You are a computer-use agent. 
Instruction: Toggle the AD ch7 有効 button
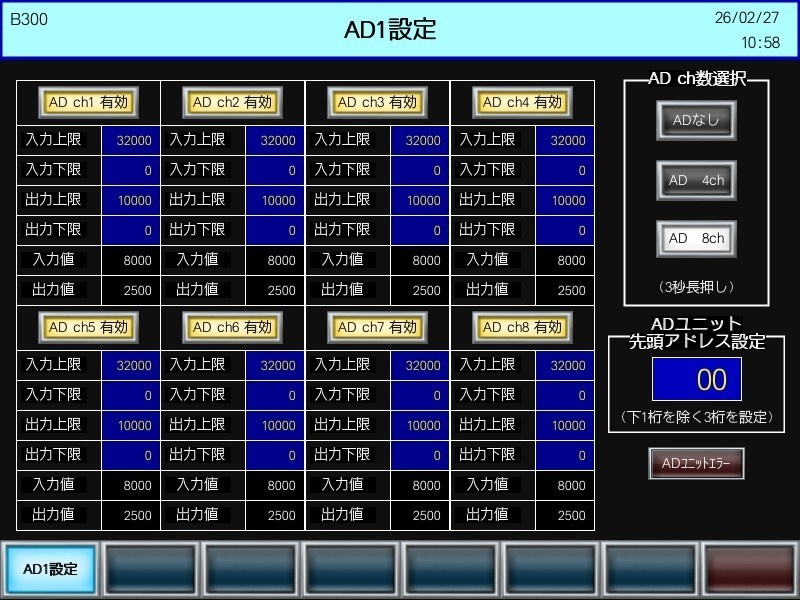point(378,328)
